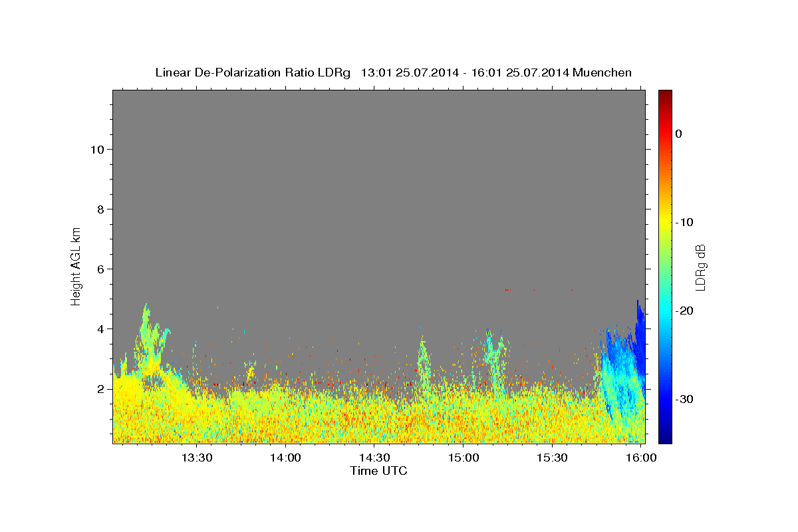
Task: Click the '10' height axis label
Action: coord(96,149)
